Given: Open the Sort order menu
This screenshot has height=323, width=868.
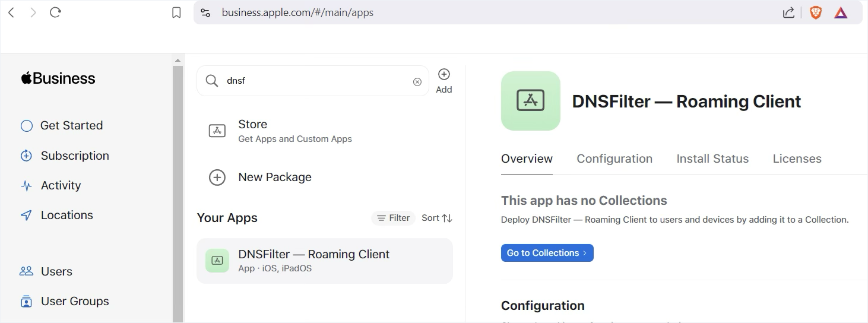Looking at the screenshot, I should [437, 218].
